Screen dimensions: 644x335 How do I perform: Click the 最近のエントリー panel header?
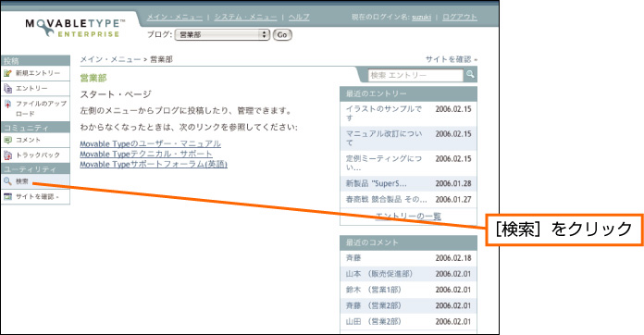click(x=408, y=93)
